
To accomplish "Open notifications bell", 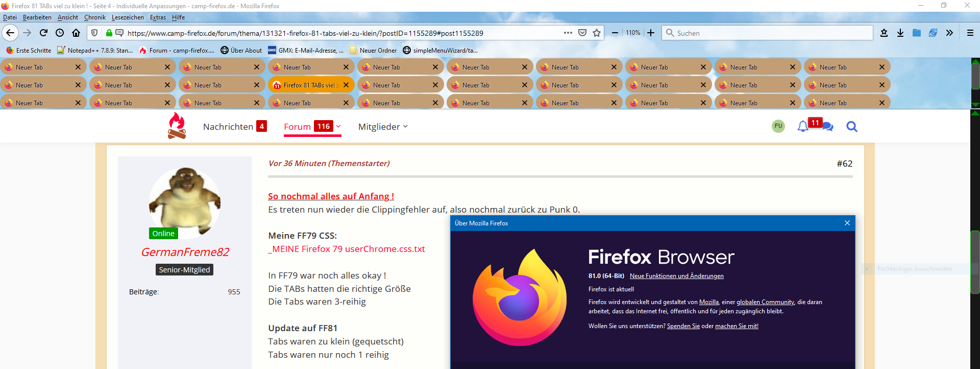I will (x=803, y=126).
